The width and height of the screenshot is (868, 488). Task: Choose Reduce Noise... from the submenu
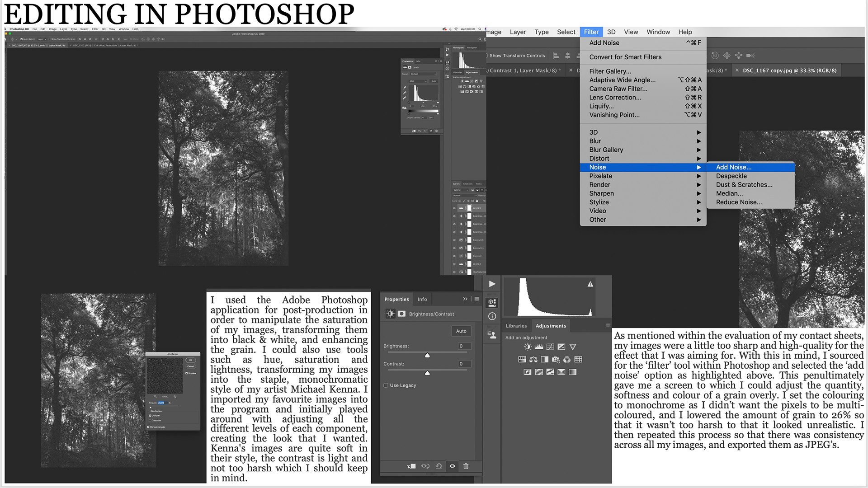[750, 202]
